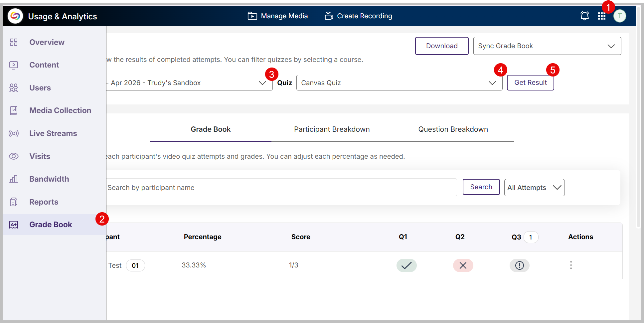Open the notifications bell
The image size is (644, 323).
pyautogui.click(x=584, y=16)
